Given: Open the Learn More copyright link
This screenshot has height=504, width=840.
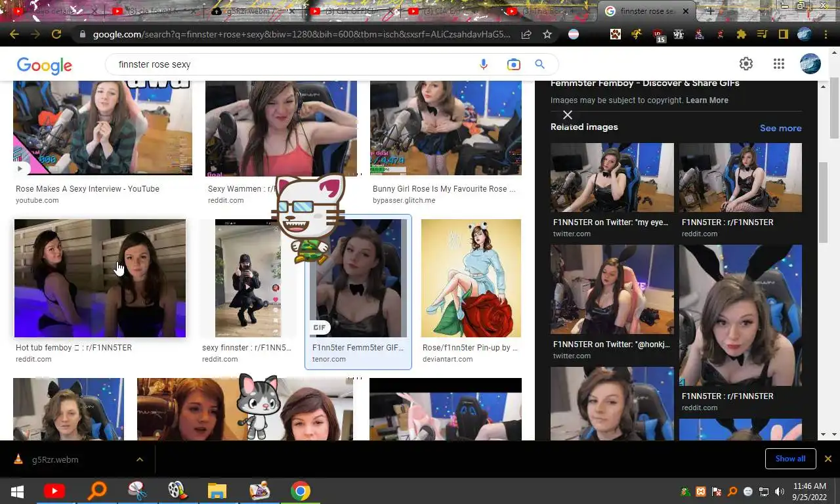Looking at the screenshot, I should (707, 100).
